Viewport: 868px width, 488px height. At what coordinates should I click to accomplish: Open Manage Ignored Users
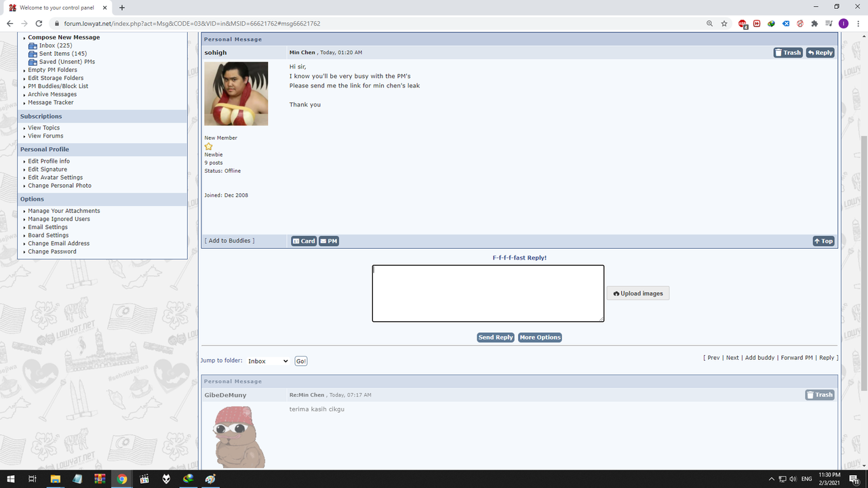[x=59, y=219]
